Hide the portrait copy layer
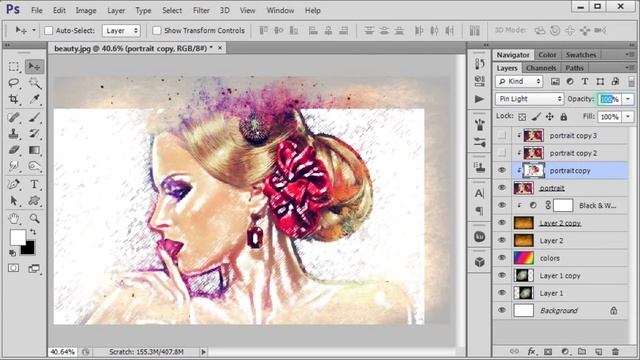 click(x=502, y=170)
